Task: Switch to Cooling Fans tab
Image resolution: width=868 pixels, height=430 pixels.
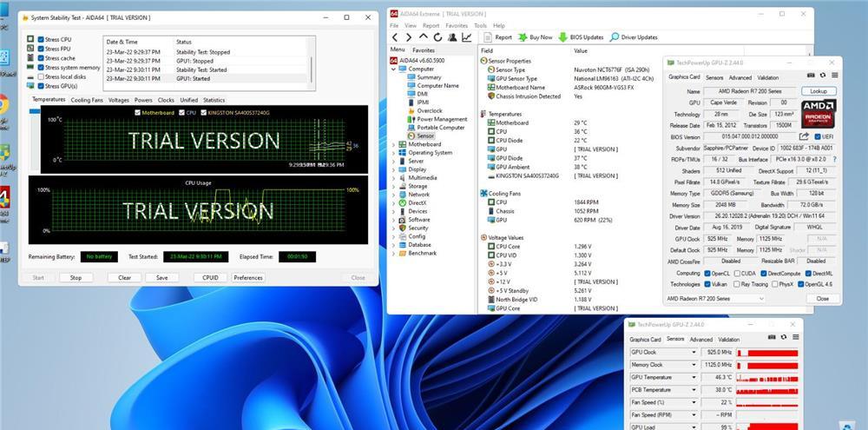Action: click(x=87, y=100)
